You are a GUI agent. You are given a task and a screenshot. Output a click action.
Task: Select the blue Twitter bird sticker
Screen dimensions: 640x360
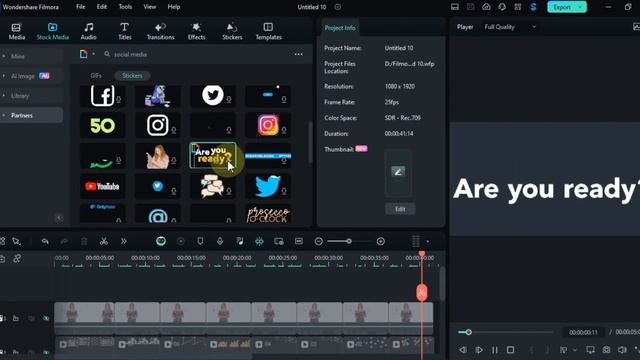(268, 186)
